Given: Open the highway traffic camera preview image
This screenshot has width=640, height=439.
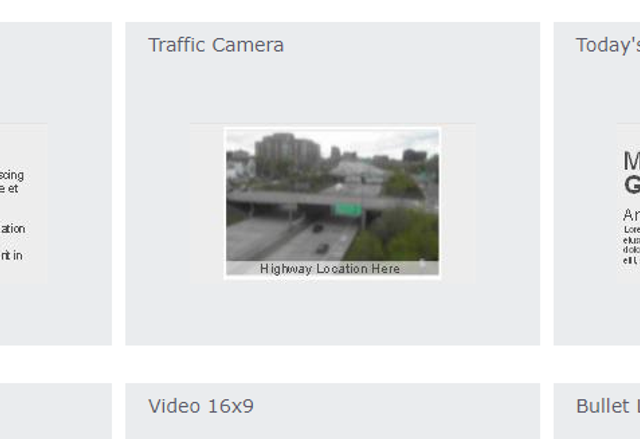Looking at the screenshot, I should [x=332, y=203].
